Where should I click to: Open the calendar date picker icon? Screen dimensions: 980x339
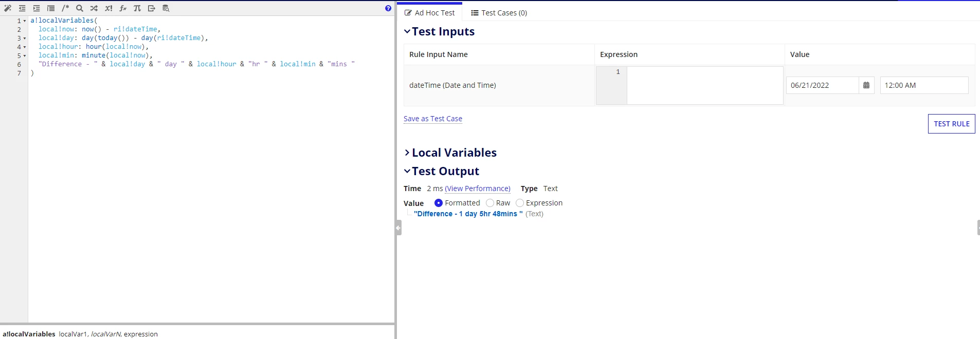(x=866, y=85)
